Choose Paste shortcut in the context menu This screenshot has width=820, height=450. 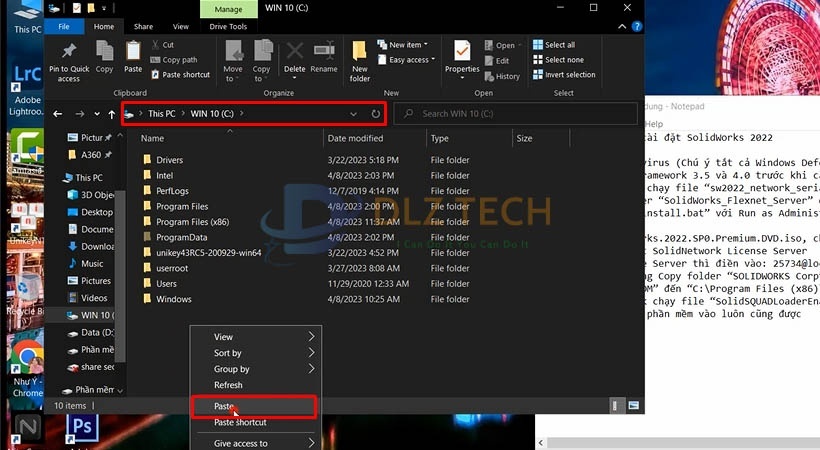coord(256,422)
